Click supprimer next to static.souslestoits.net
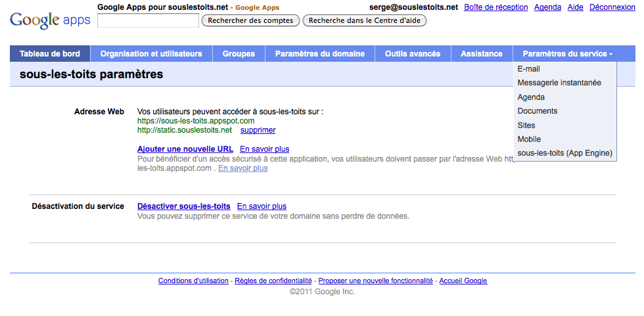Screen dimensions: 644x316 pos(258,130)
